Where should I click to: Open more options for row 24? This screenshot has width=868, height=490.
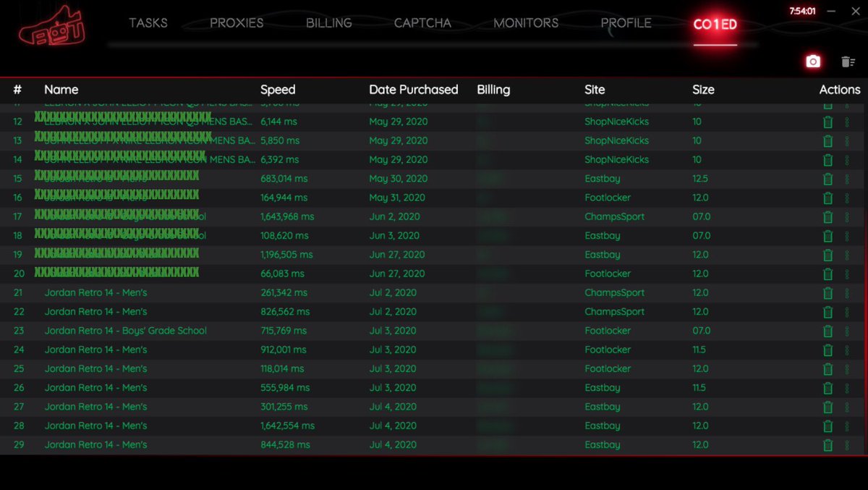pyautogui.click(x=847, y=350)
